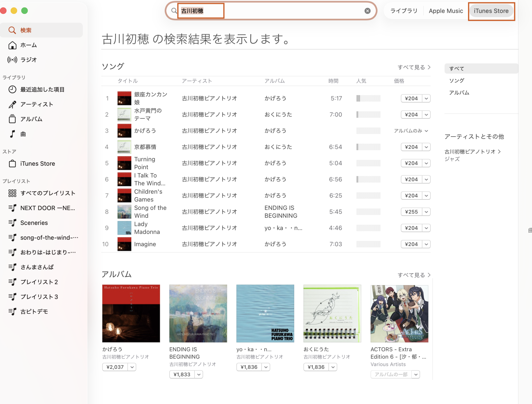Clear the search field with X icon
Screen dimensions: 532x404
(x=367, y=11)
